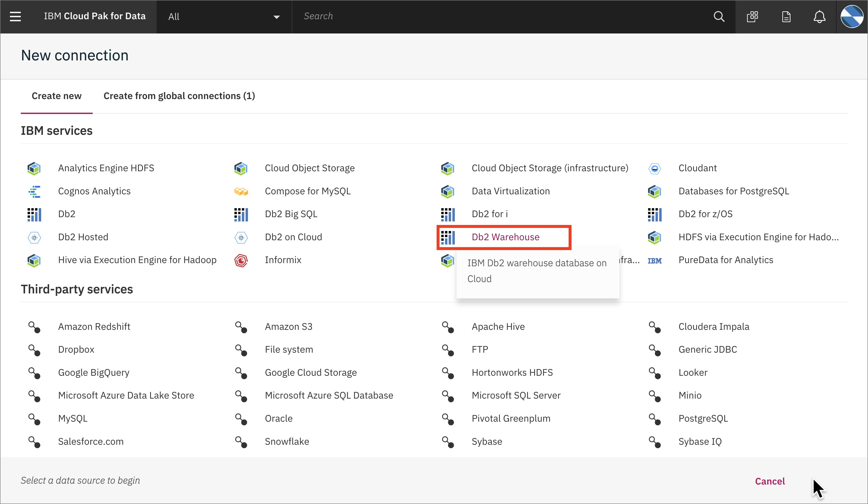Pick Google Cloud Storage connection
This screenshot has height=504, width=868.
pyautogui.click(x=311, y=372)
